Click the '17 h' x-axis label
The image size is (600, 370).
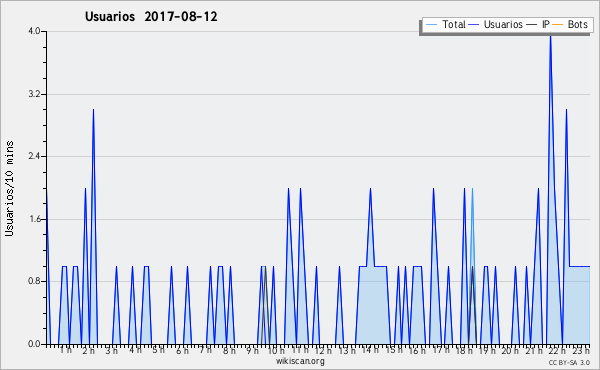click(x=441, y=350)
